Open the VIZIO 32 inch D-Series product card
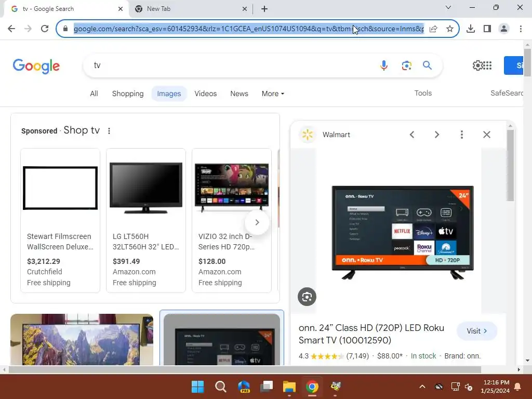Image resolution: width=532 pixels, height=399 pixels. coord(232,220)
